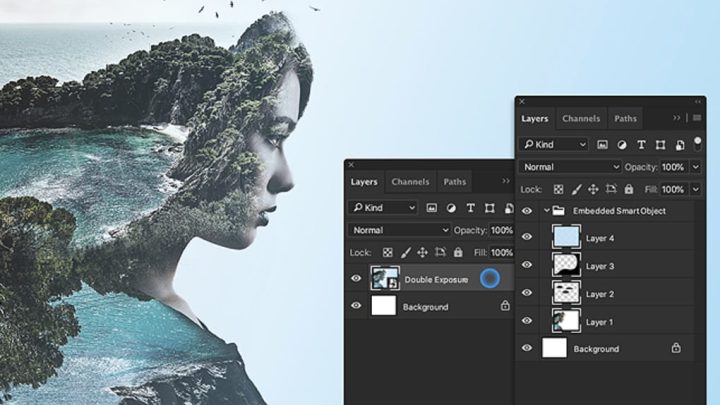Collapse the Embedded Smart Object group
The width and height of the screenshot is (720, 405).
pos(546,211)
